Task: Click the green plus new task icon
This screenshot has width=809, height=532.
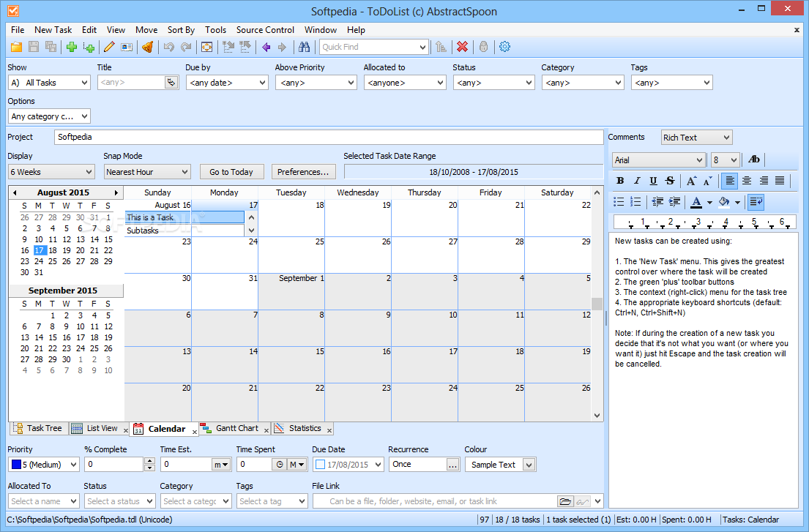Action: [72, 47]
